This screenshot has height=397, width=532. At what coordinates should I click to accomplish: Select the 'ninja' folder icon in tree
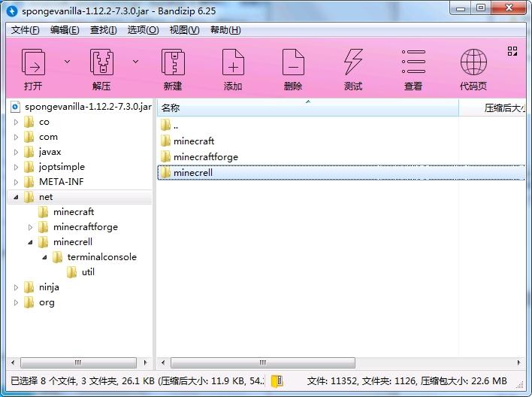click(29, 287)
